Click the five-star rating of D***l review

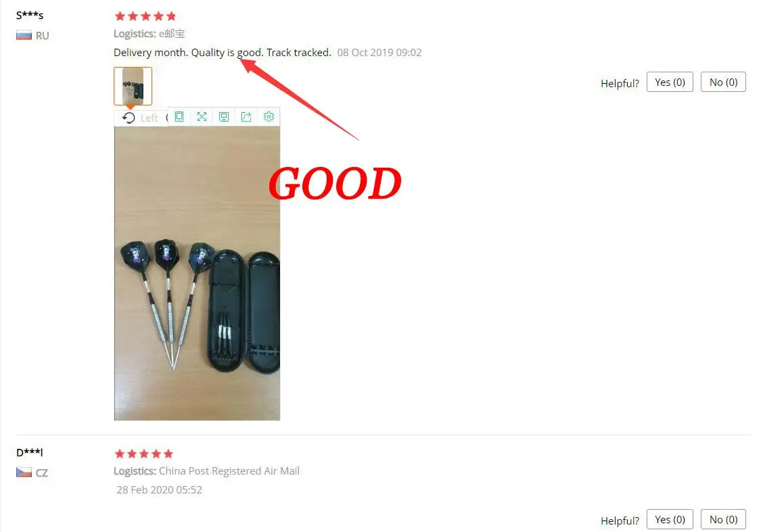coord(144,454)
